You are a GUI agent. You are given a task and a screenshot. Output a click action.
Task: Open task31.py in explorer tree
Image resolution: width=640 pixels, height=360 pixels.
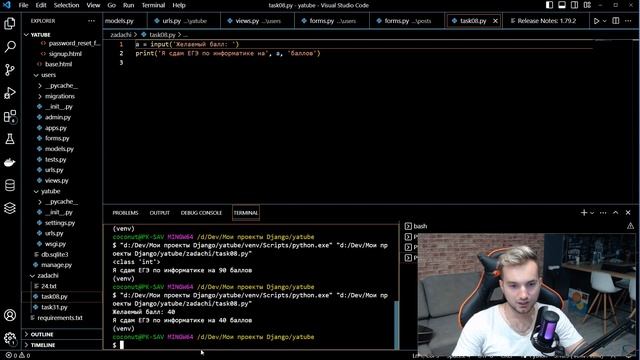pyautogui.click(x=54, y=307)
